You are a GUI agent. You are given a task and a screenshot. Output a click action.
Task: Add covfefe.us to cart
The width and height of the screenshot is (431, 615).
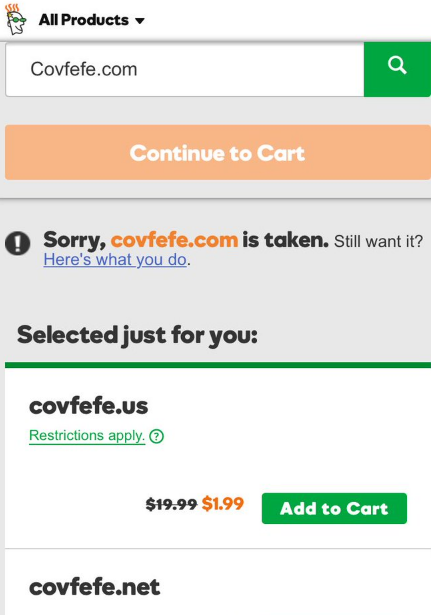(334, 508)
